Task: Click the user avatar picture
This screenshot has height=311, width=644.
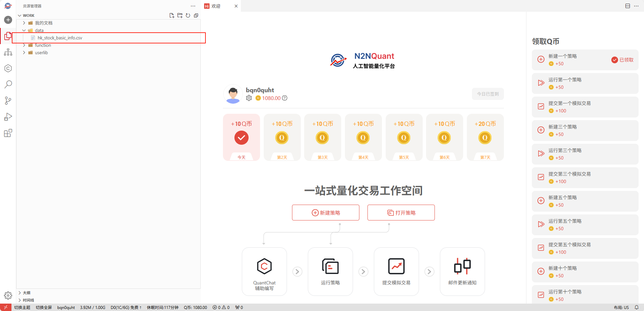Action: point(233,94)
